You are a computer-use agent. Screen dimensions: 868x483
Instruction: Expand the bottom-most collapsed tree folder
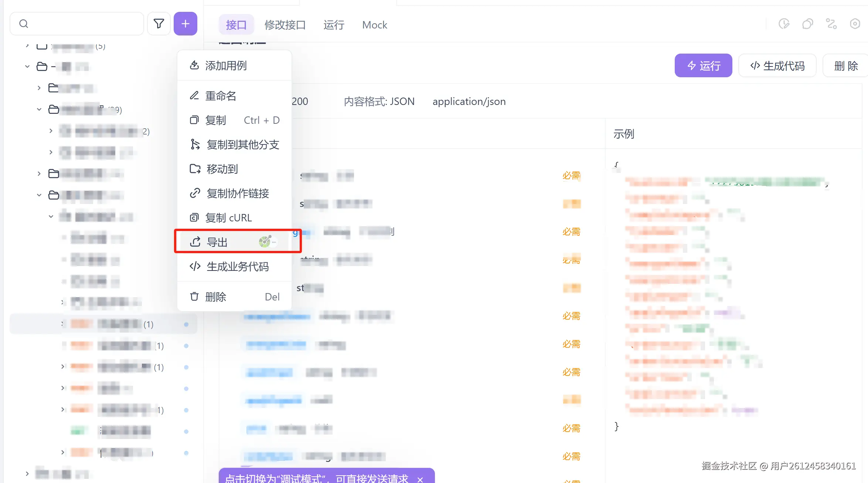click(27, 473)
